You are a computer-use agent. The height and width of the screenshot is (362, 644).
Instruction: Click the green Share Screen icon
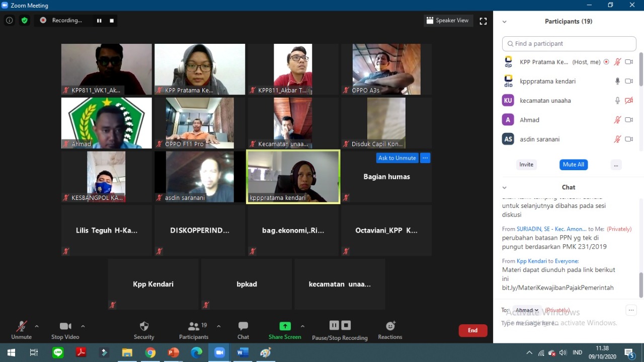click(285, 326)
